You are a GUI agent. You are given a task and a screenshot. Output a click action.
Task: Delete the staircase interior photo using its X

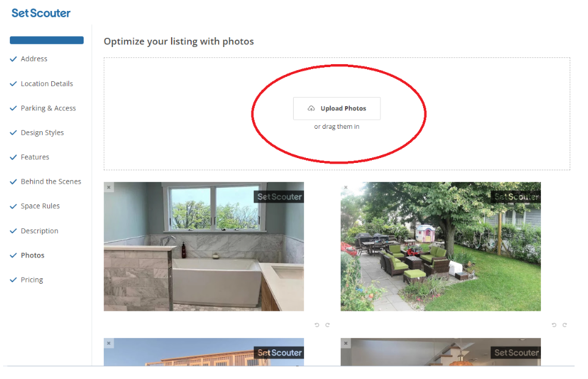[x=346, y=343]
